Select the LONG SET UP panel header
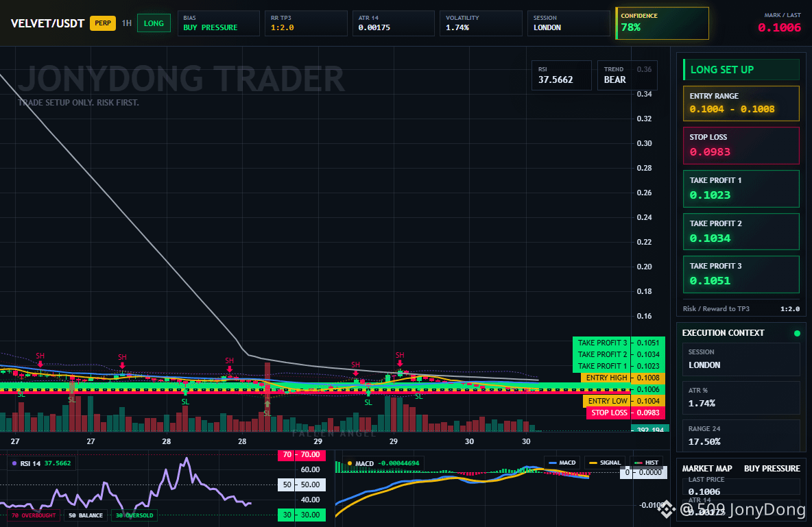 [741, 69]
